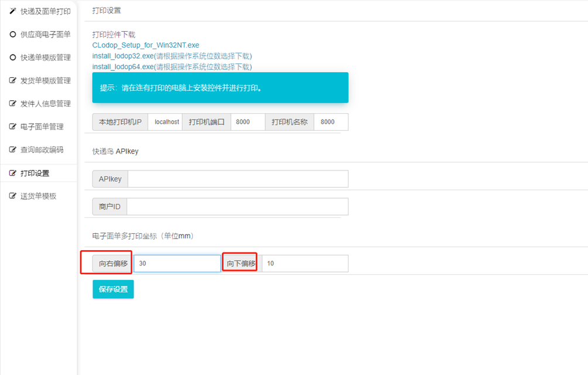588x375 pixels.
Task: Click the install_lodop64.exe download link
Action: 123,67
